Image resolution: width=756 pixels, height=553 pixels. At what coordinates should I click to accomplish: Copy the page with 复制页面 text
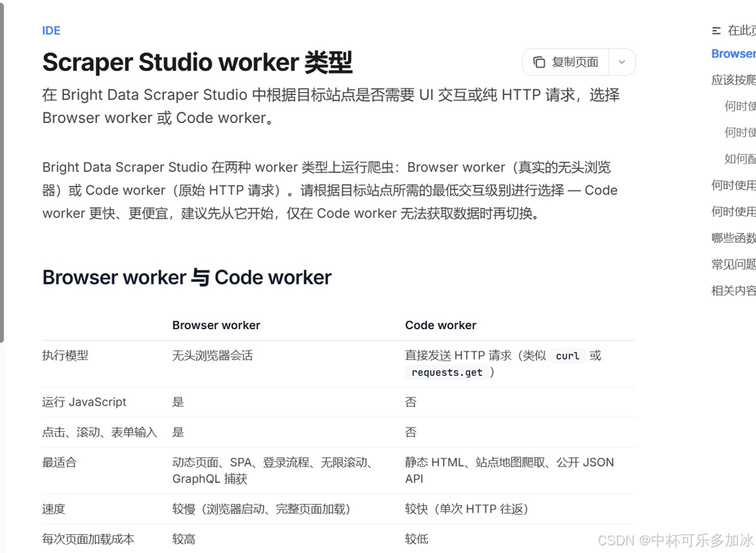[575, 62]
